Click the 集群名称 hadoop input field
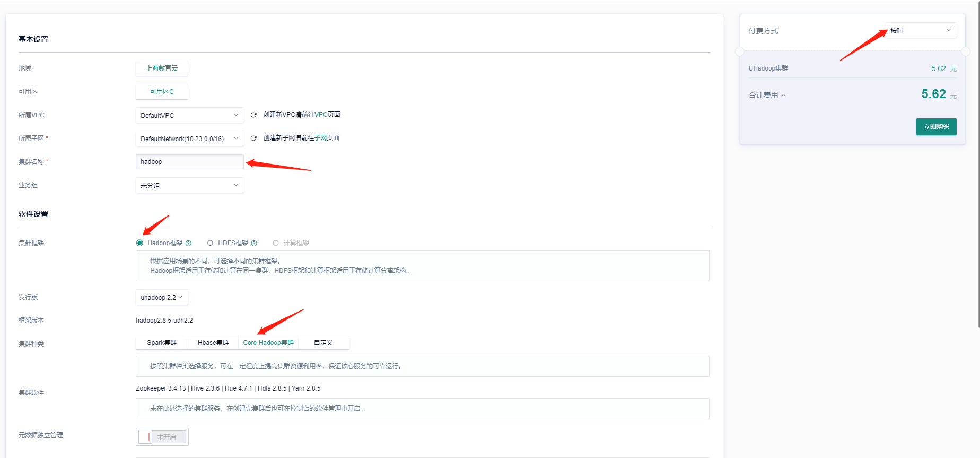Viewport: 980px width, 458px height. coord(189,162)
